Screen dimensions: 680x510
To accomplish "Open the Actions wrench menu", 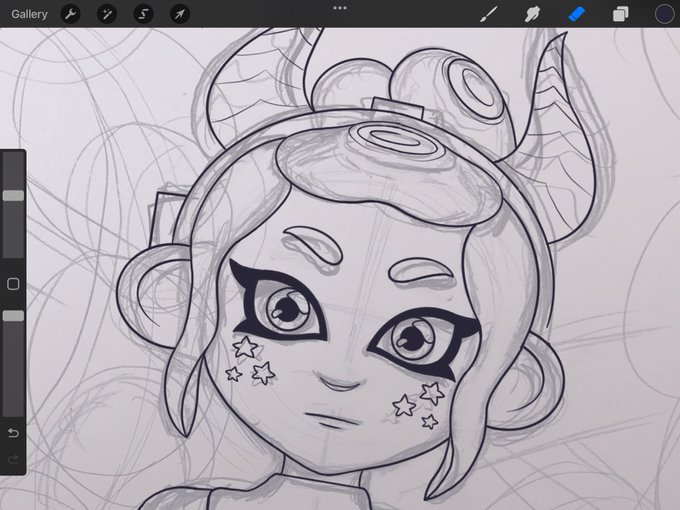I will click(x=70, y=14).
